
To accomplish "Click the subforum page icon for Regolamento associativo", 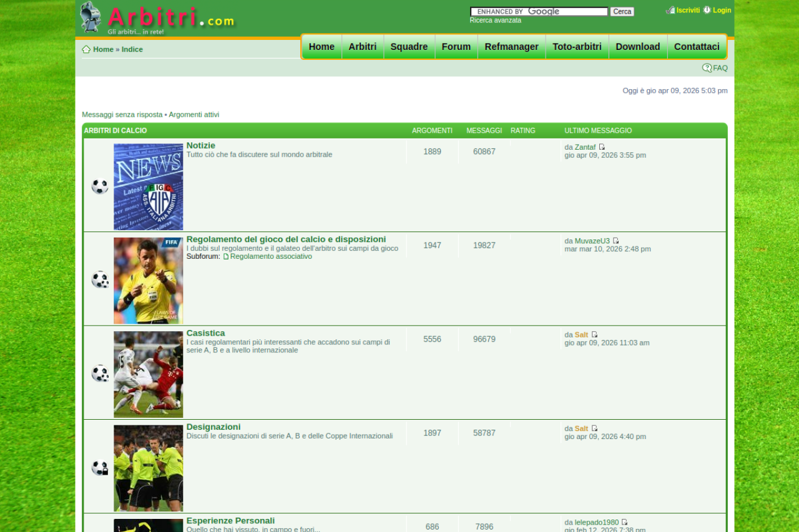I will click(226, 256).
